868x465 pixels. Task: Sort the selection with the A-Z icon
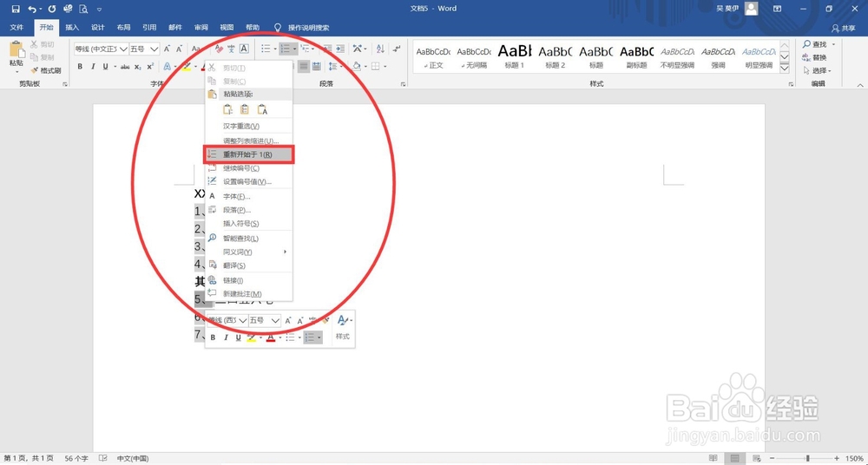(x=380, y=49)
